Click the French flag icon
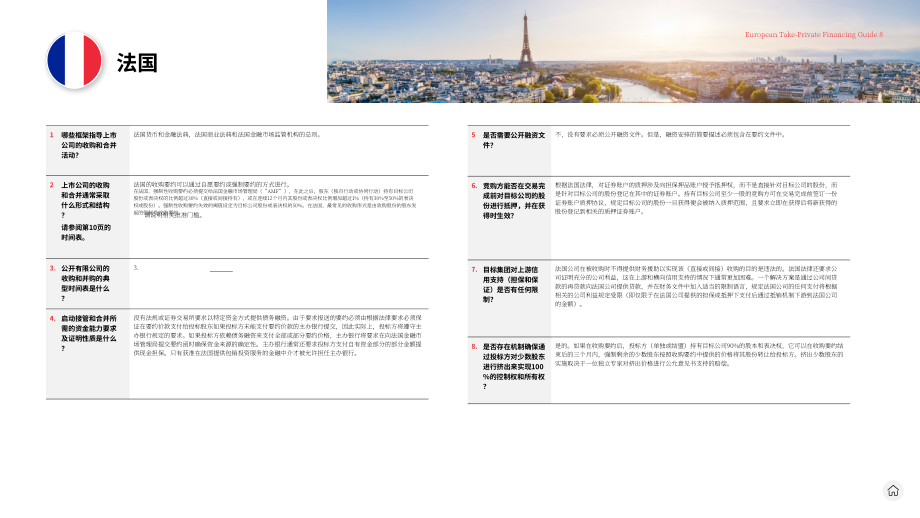Viewport: 920px width, 518px height. pos(75,60)
